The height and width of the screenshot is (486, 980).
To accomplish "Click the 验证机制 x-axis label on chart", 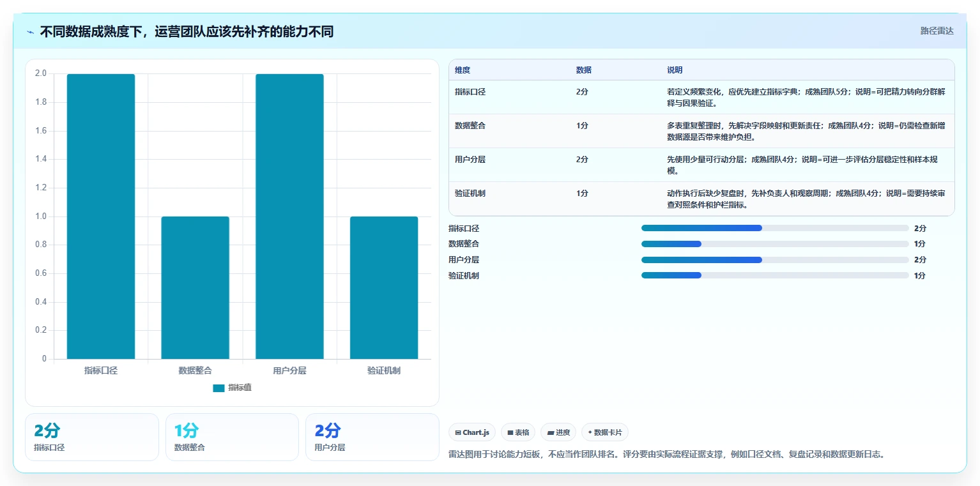I will pos(384,370).
